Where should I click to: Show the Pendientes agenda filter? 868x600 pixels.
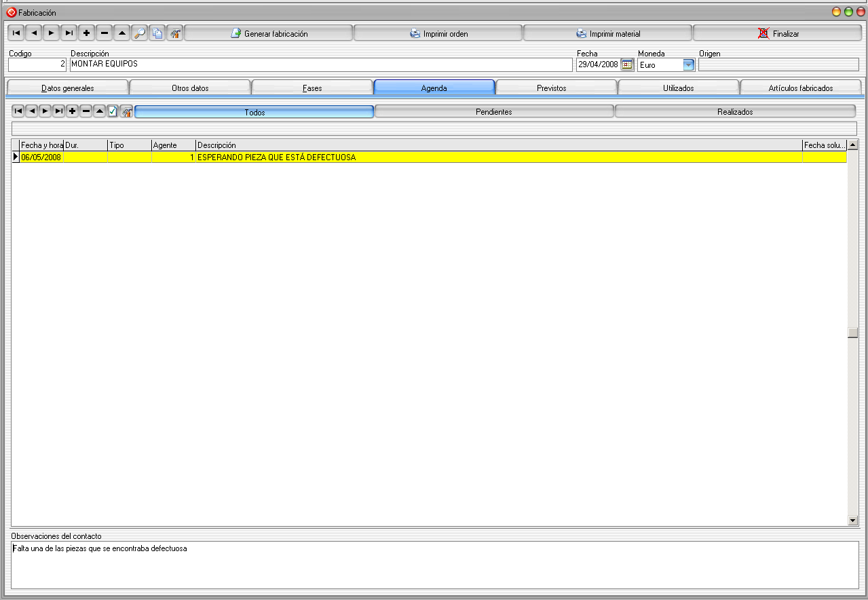click(494, 112)
